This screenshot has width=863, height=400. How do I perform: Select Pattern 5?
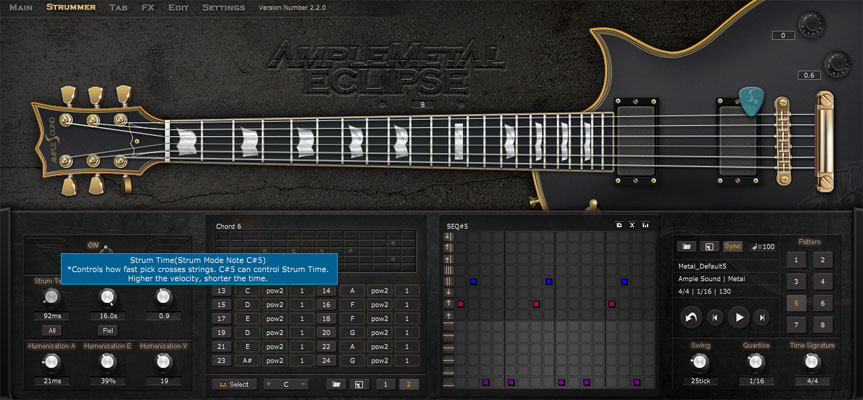click(x=796, y=303)
